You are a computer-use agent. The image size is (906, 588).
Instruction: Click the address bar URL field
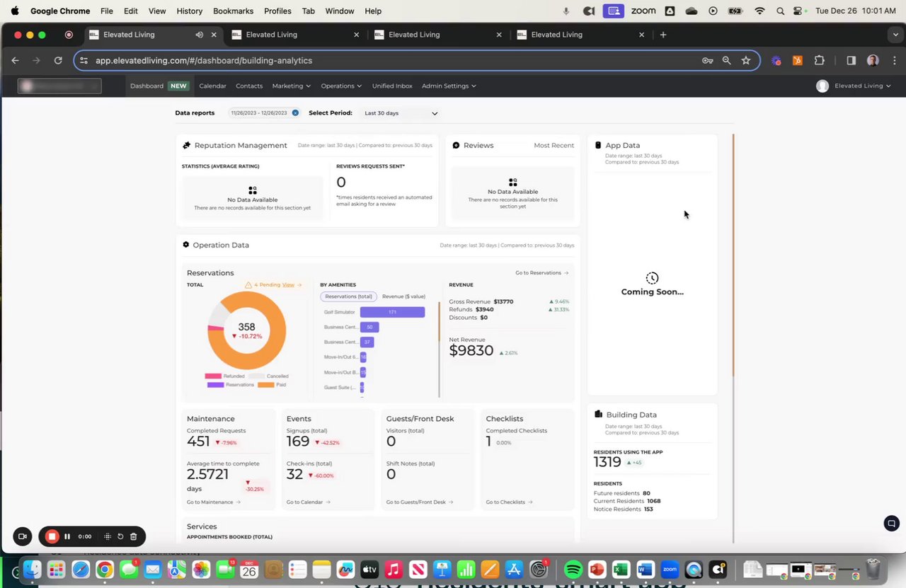coord(396,61)
